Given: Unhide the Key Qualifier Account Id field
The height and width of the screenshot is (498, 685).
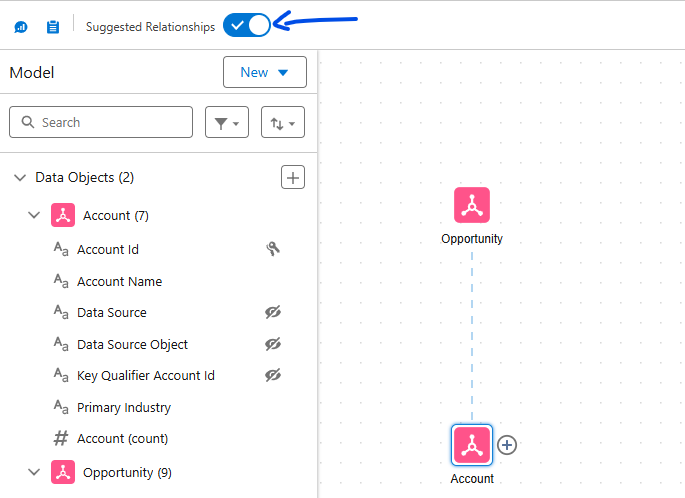Looking at the screenshot, I should pyautogui.click(x=273, y=375).
